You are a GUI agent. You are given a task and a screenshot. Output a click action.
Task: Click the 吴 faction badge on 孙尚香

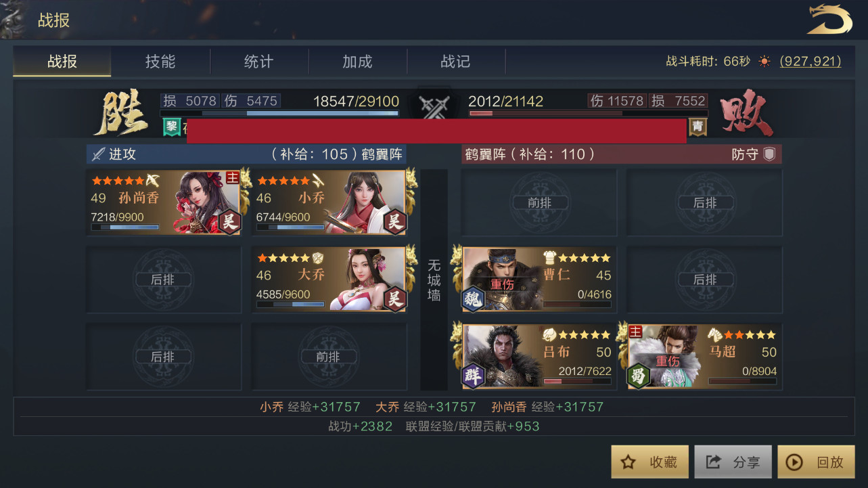pos(230,222)
